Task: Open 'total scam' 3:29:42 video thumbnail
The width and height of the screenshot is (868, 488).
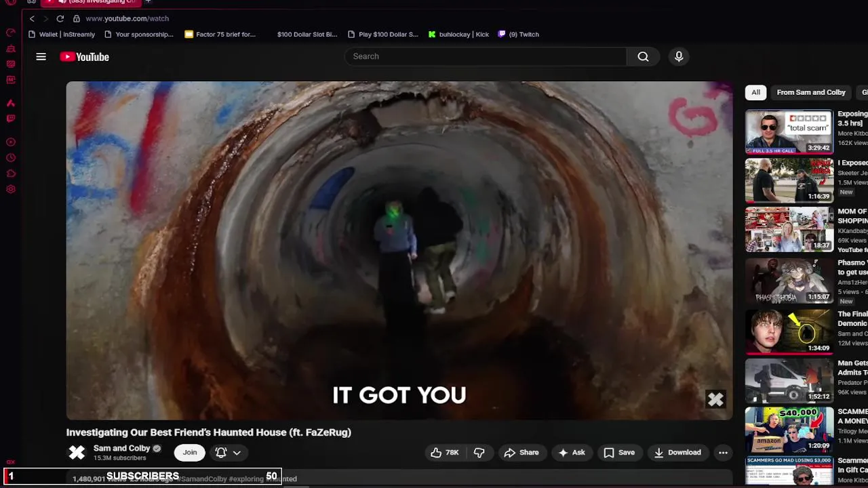Action: coord(789,132)
